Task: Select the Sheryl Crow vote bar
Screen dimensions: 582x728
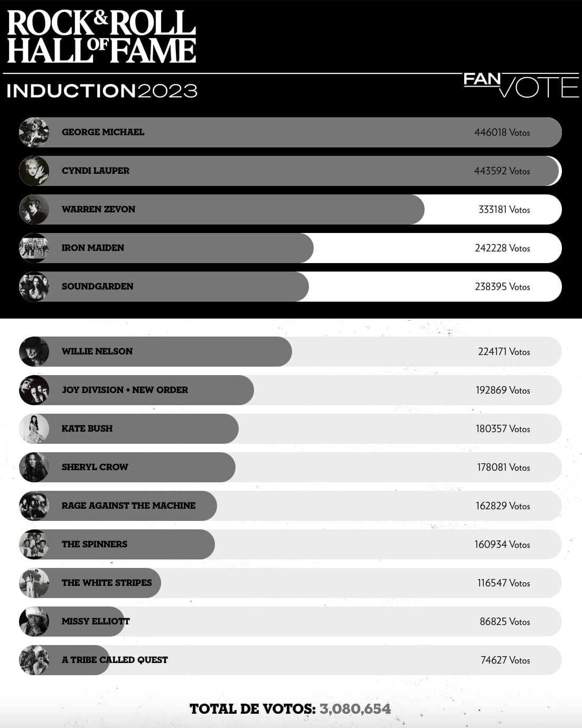Action: (x=290, y=467)
